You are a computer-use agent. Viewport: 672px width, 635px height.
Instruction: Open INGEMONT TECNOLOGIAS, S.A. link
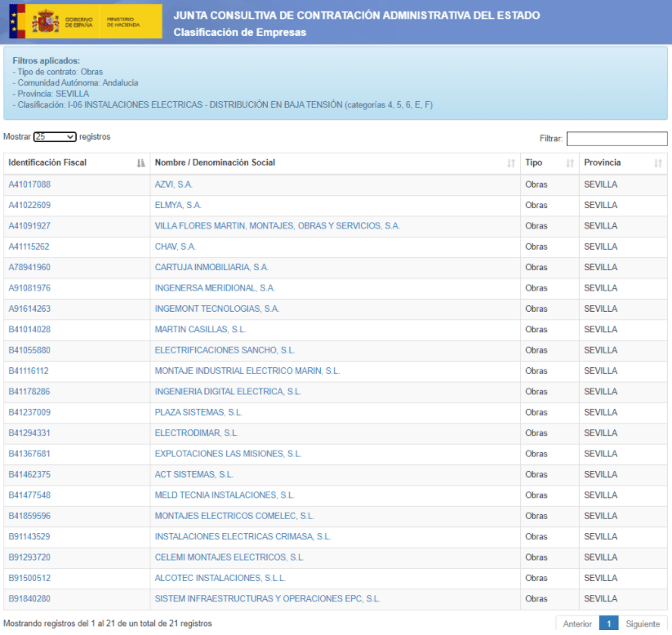point(217,309)
